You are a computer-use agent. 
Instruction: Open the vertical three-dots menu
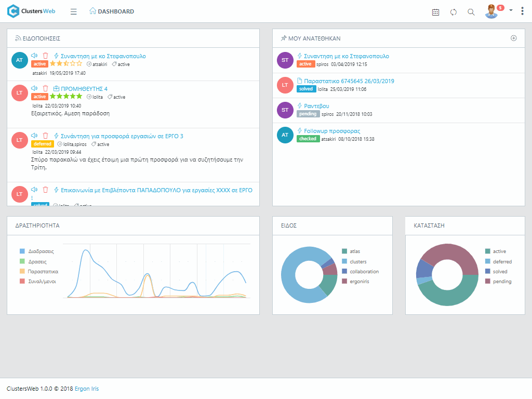pos(522,11)
